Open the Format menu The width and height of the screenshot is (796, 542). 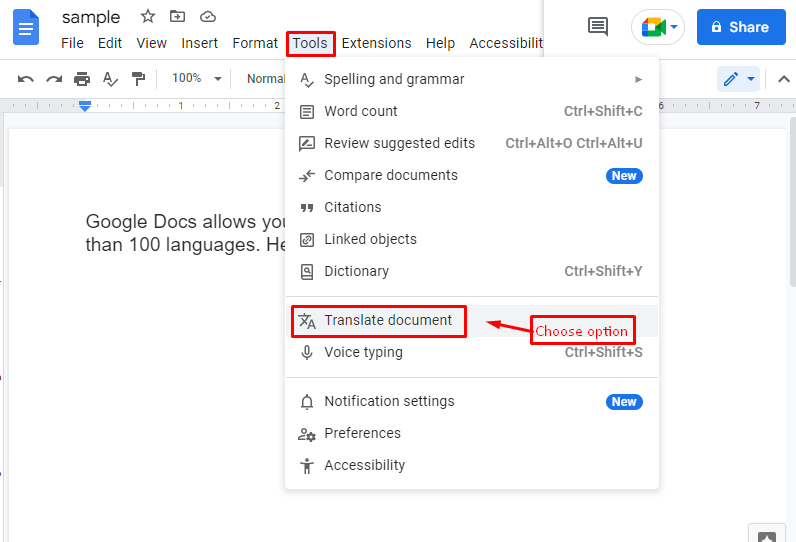click(255, 43)
